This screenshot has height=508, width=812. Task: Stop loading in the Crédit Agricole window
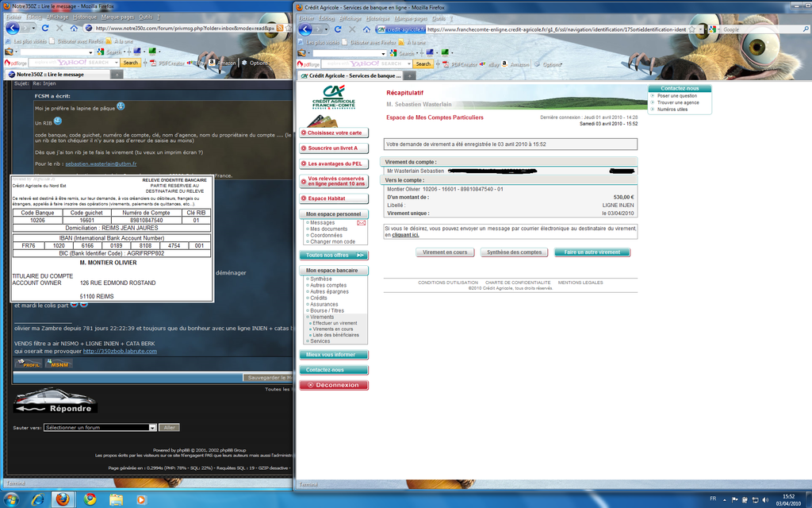[353, 29]
